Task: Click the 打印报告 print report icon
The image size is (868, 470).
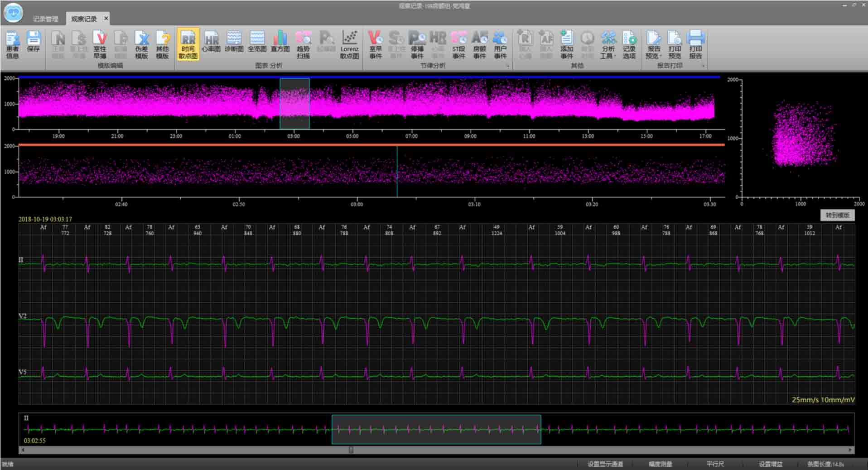Action: 695,44
